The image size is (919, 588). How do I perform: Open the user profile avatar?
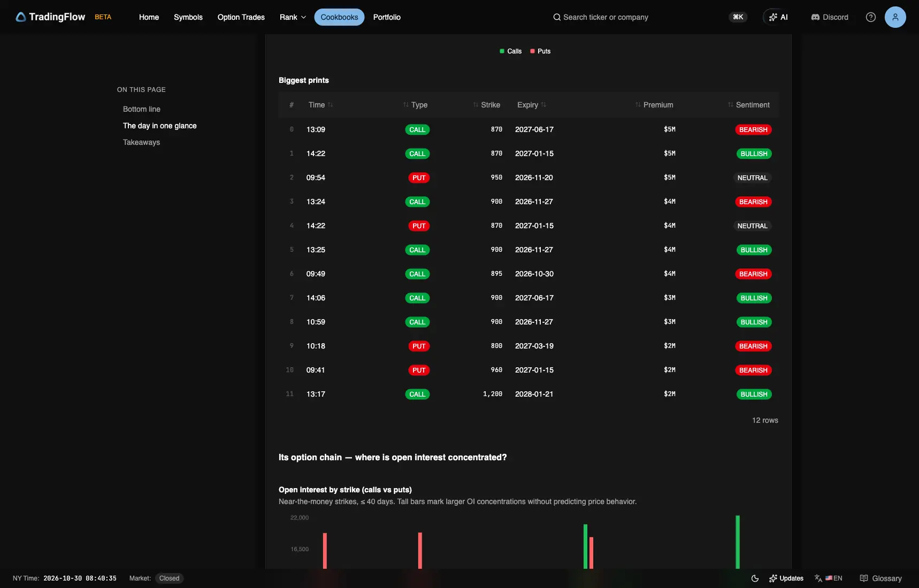tap(895, 17)
